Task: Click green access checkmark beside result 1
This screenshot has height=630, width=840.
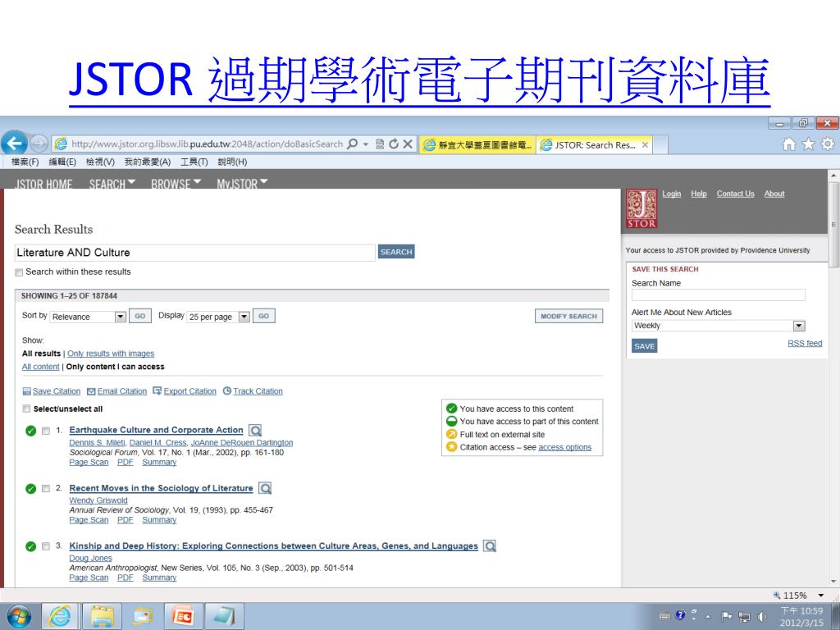Action: (31, 431)
